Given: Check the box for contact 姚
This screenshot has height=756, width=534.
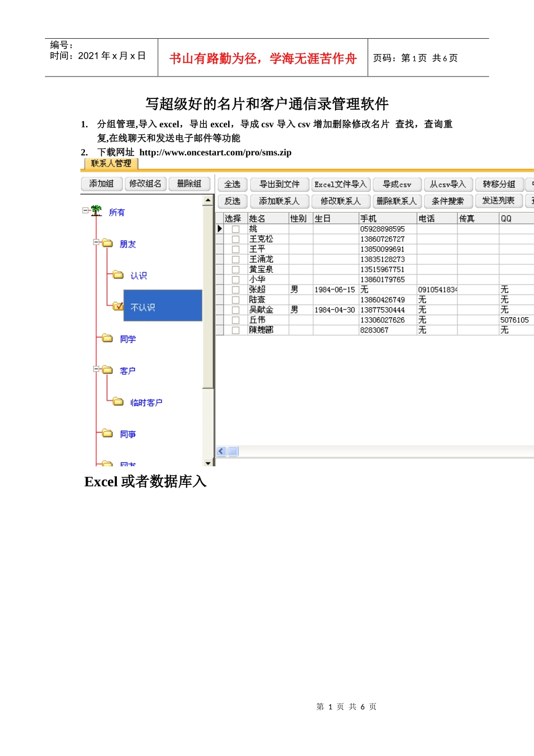Looking at the screenshot, I should 236,229.
